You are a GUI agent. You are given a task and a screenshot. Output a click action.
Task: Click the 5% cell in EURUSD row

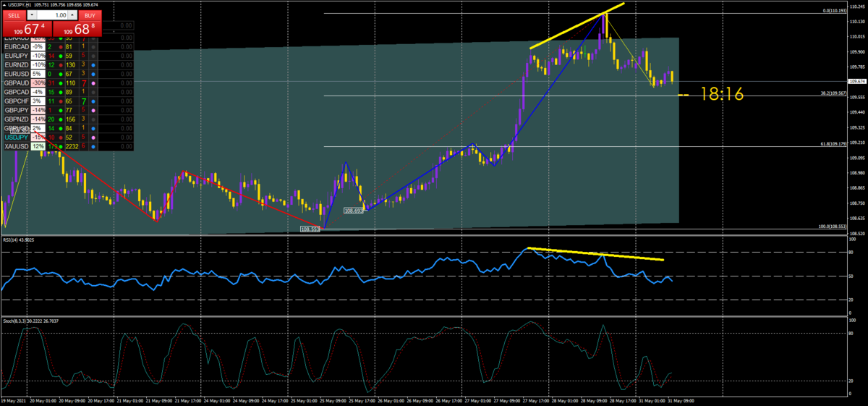pos(38,74)
